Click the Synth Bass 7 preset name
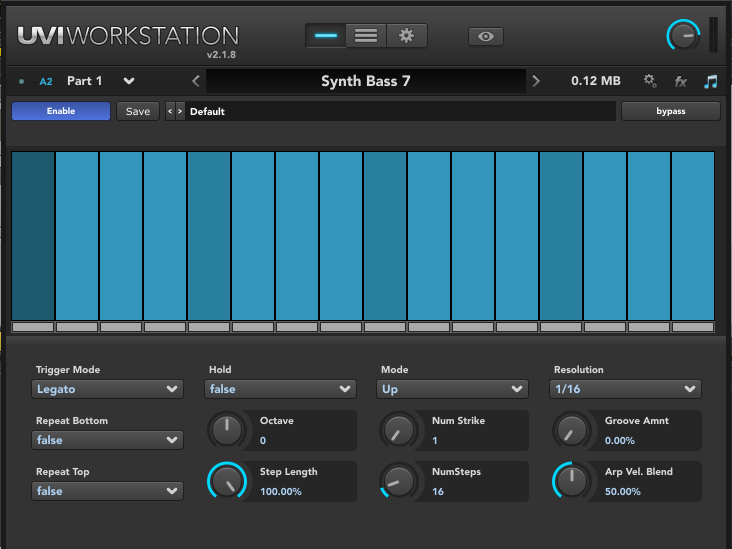The height and width of the screenshot is (549, 732). (x=366, y=81)
